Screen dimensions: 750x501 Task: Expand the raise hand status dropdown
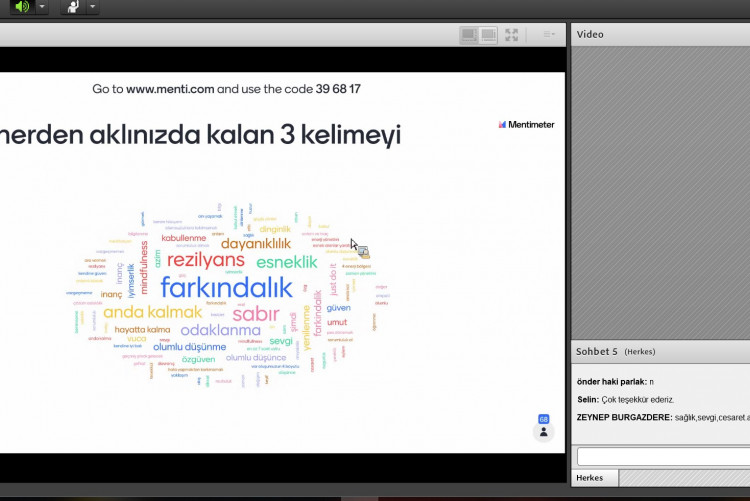[x=92, y=7]
